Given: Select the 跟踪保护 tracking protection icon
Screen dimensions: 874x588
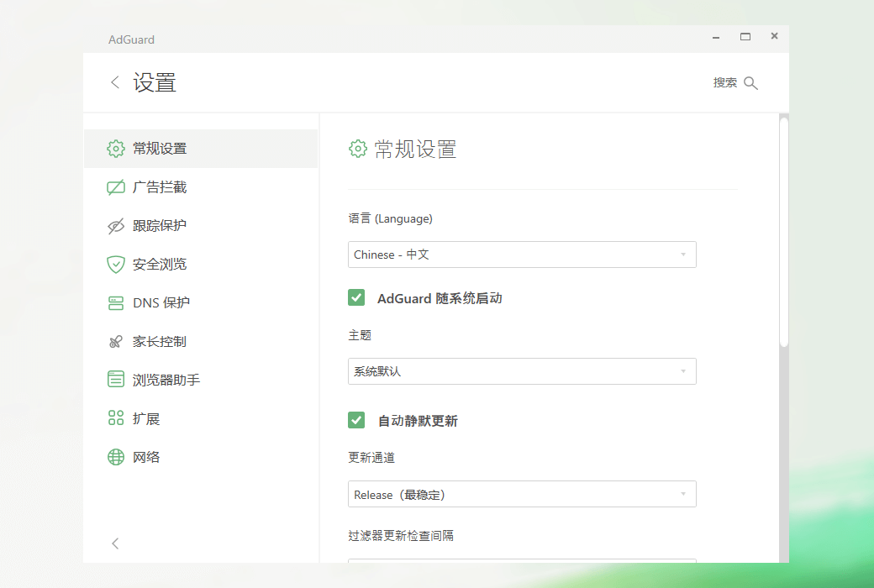Looking at the screenshot, I should coord(116,225).
